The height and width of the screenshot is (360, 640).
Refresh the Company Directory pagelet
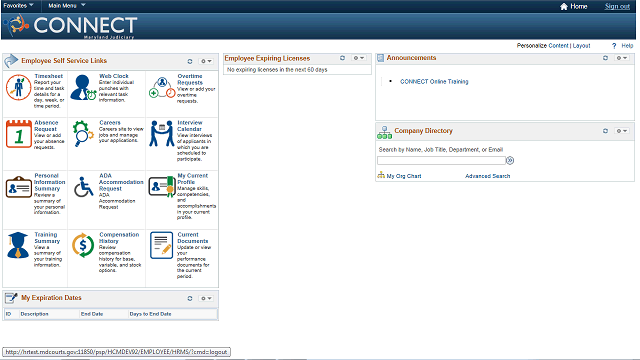tap(605, 131)
